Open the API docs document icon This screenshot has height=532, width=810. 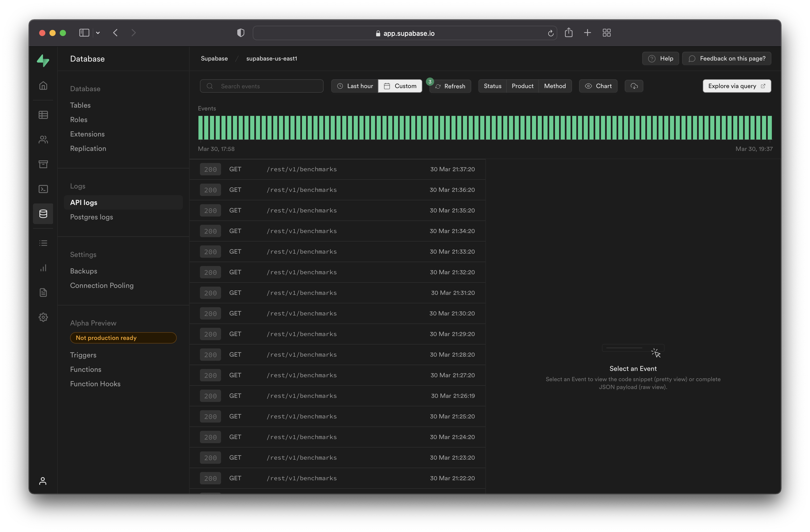pyautogui.click(x=43, y=293)
